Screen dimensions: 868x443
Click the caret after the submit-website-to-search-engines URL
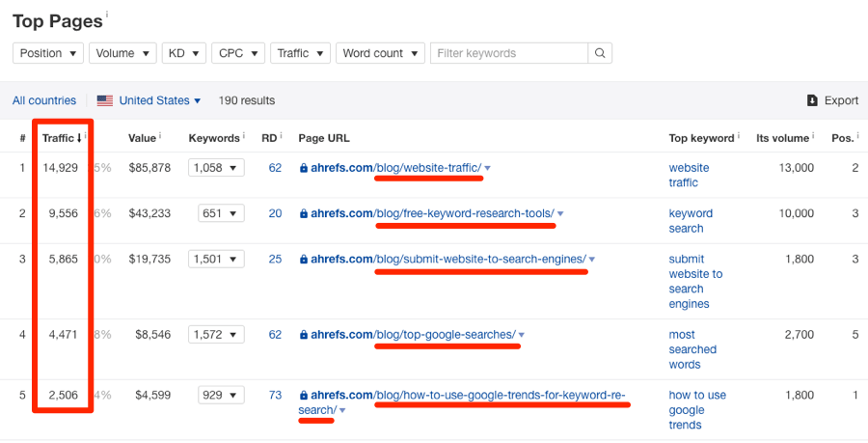tap(592, 259)
